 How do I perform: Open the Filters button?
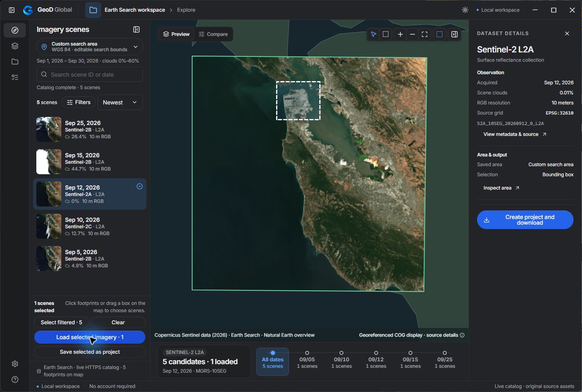(x=79, y=102)
